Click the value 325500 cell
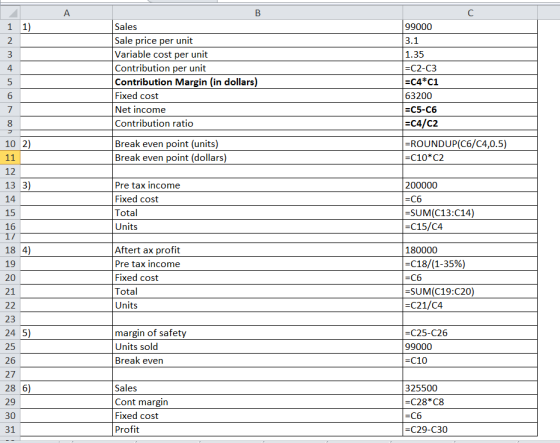Viewport: 560px width, 443px height. click(x=470, y=388)
